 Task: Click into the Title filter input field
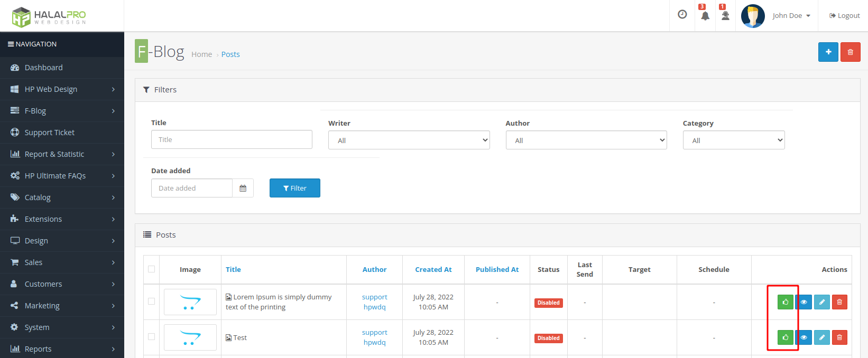232,140
